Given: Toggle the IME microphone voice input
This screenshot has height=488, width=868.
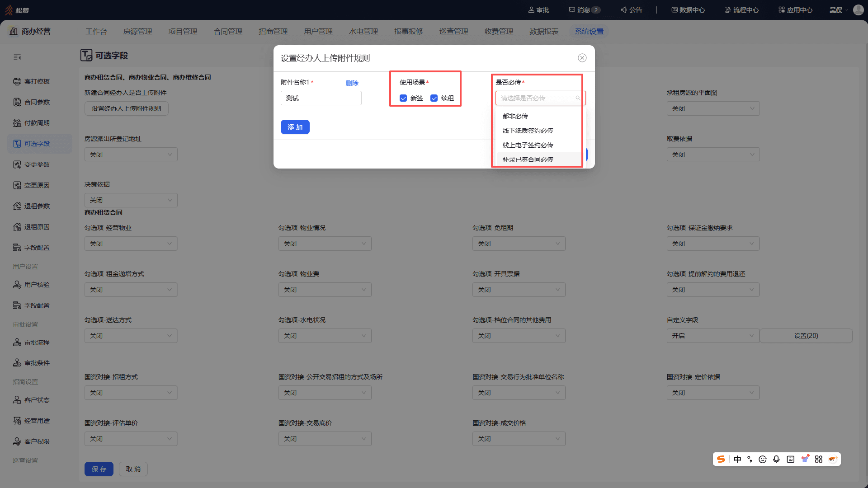Looking at the screenshot, I should pyautogui.click(x=776, y=459).
